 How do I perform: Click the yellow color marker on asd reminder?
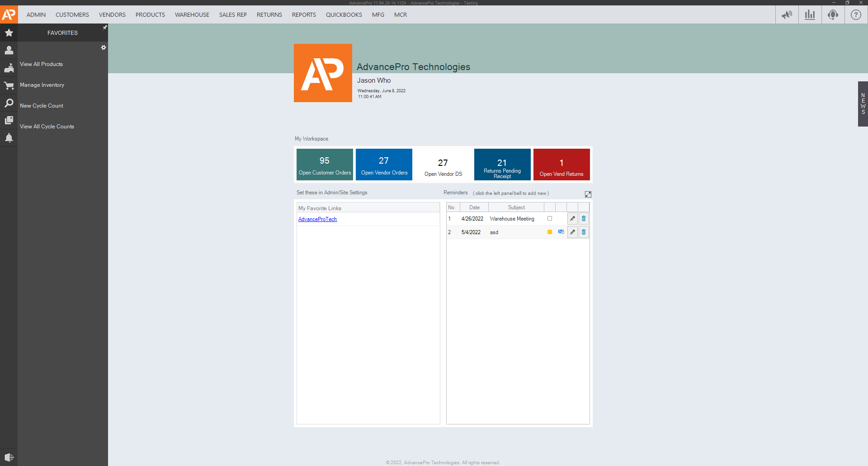click(550, 232)
